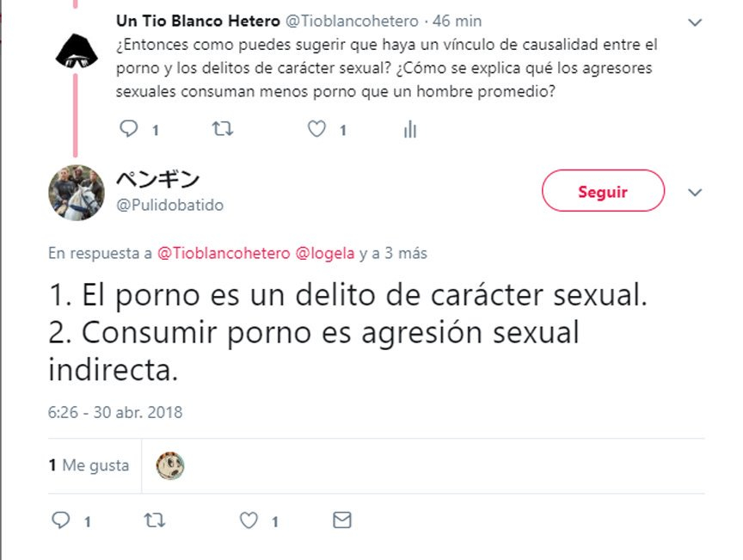Like the tweet from Un Tio Blanco Hetero

(316, 128)
